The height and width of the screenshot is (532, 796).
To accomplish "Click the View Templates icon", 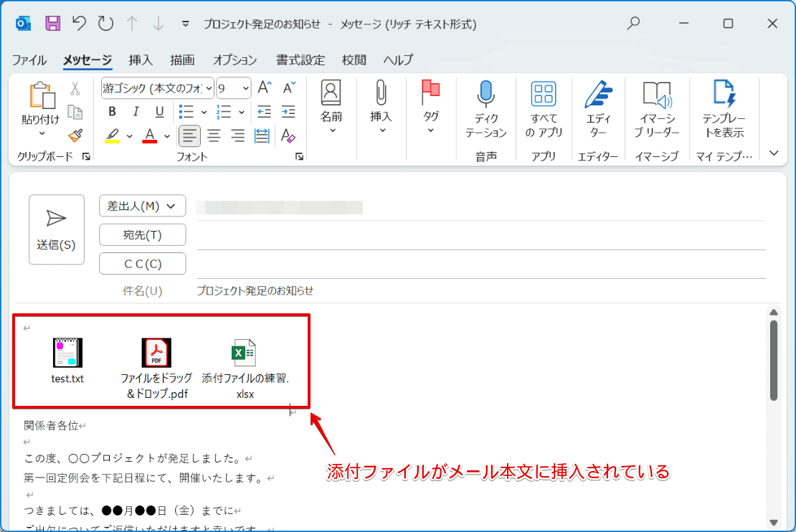I will pos(723,94).
